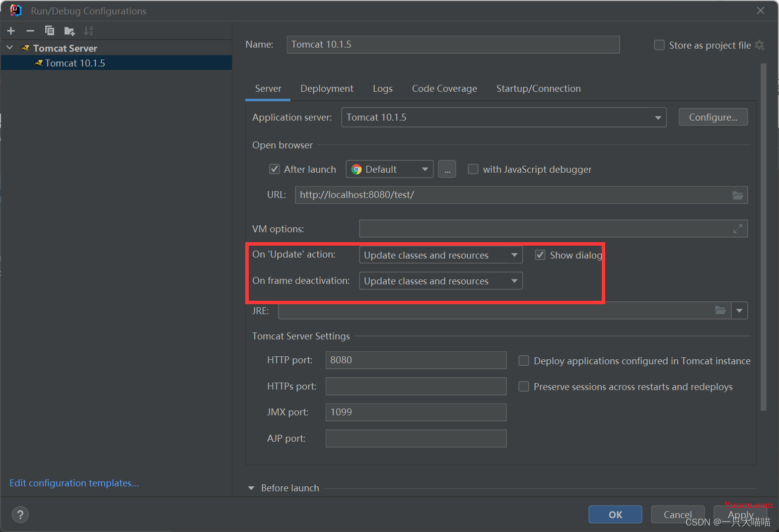Remove the selected configuration with minus icon
779x532 pixels.
(30, 31)
